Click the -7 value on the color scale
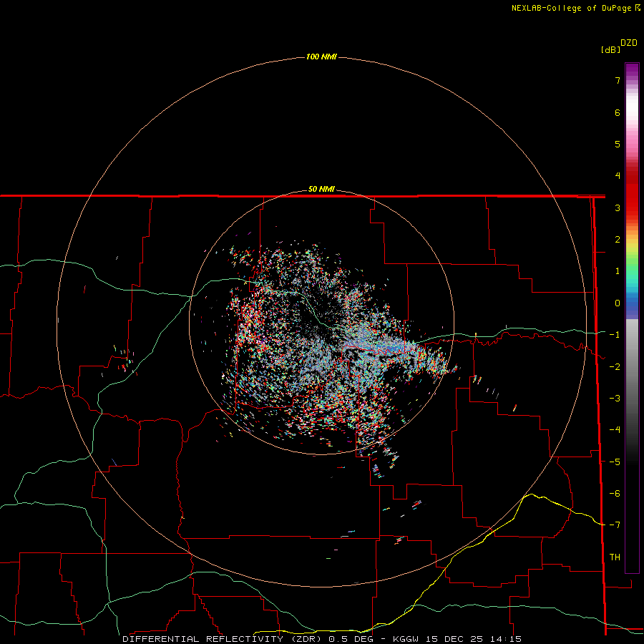644x644 pixels. tap(615, 525)
